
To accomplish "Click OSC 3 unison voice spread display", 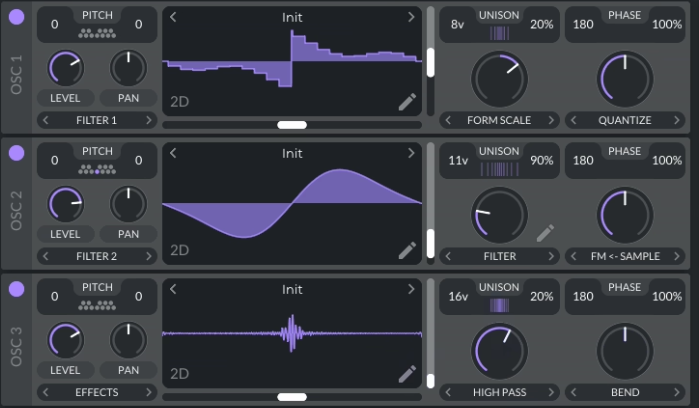I will point(499,305).
